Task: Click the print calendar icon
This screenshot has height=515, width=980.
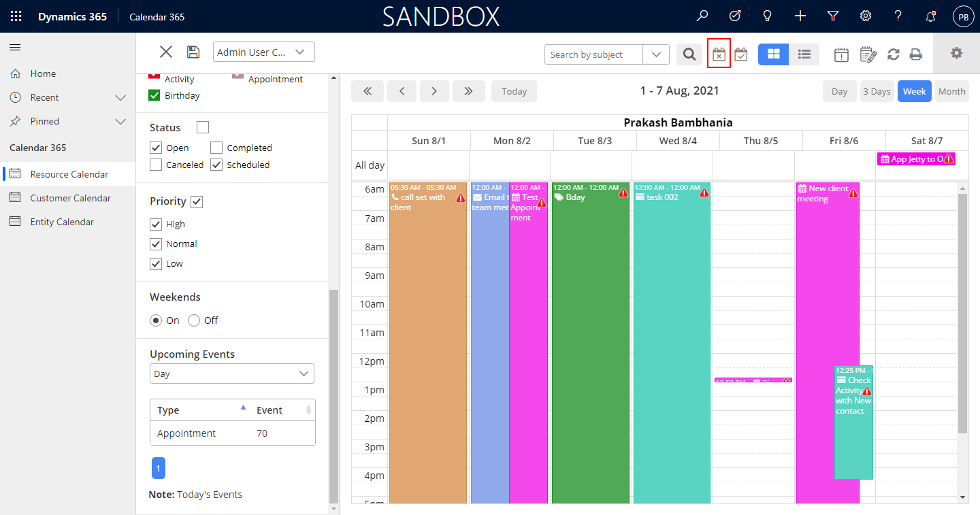Action: pyautogui.click(x=916, y=54)
